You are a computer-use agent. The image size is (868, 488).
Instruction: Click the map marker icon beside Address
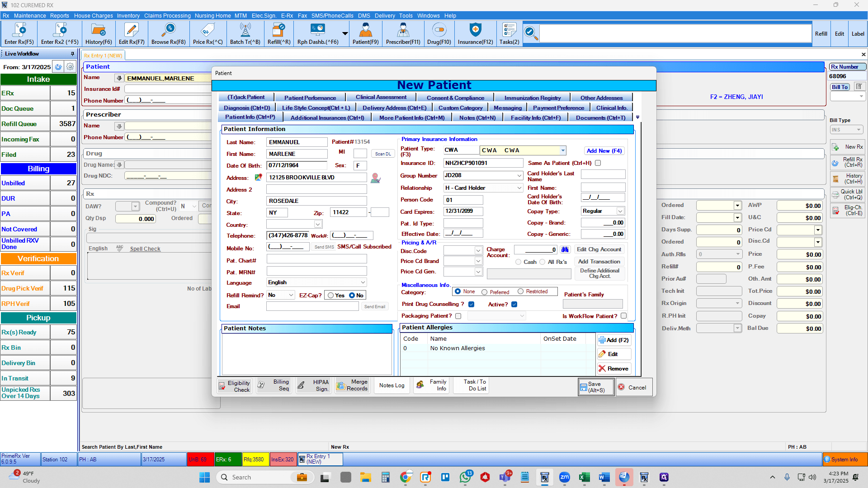[x=376, y=178]
